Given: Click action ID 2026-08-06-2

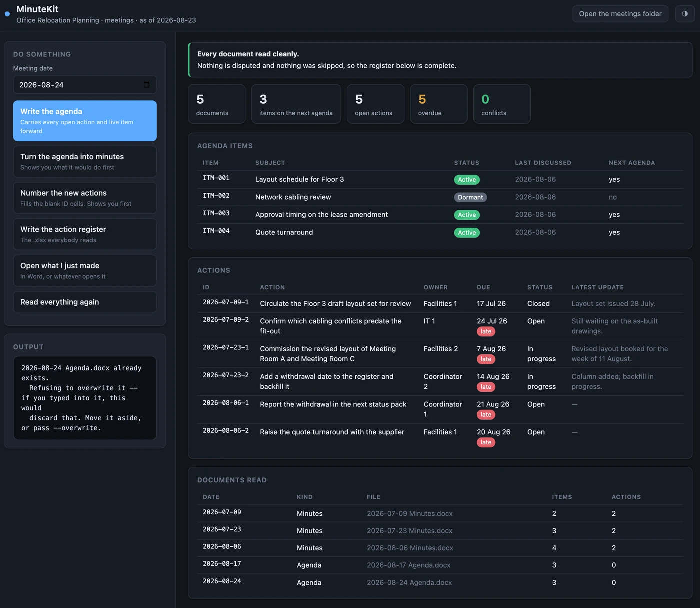Looking at the screenshot, I should click(x=226, y=431).
